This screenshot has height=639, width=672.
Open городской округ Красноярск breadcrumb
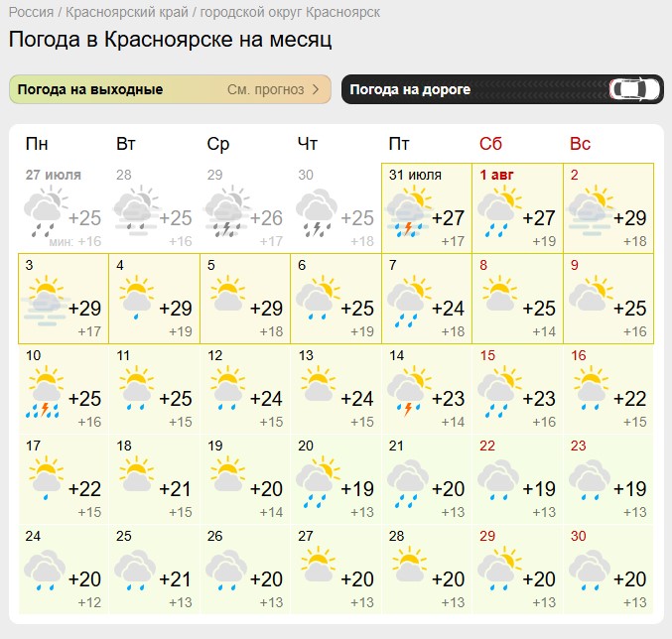pyautogui.click(x=290, y=13)
